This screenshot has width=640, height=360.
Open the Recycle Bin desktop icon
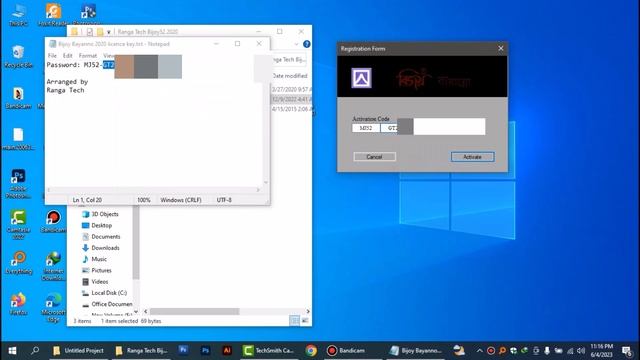tap(18, 57)
